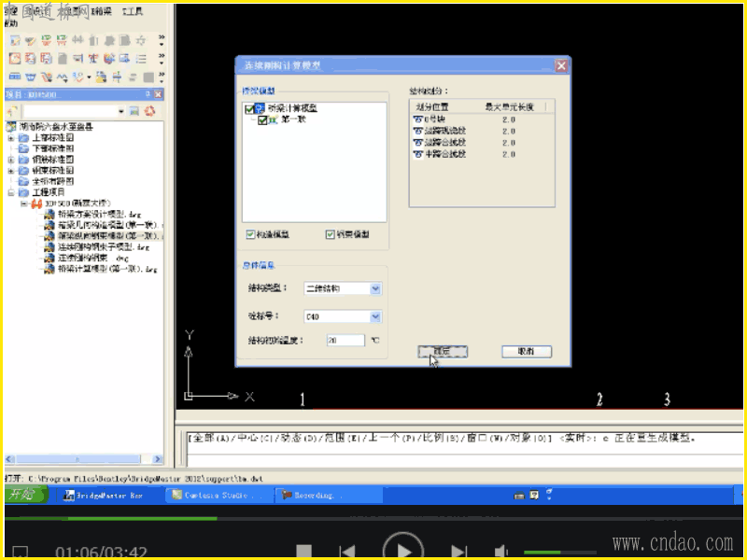This screenshot has height=560, width=747.
Task: Click the red refresh icon in project panel
Action: pos(149,111)
